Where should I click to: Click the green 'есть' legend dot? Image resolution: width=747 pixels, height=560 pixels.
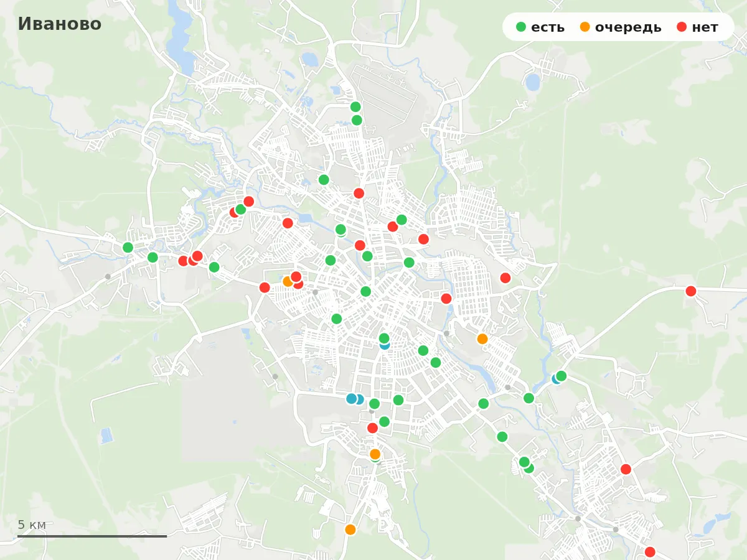coord(521,27)
